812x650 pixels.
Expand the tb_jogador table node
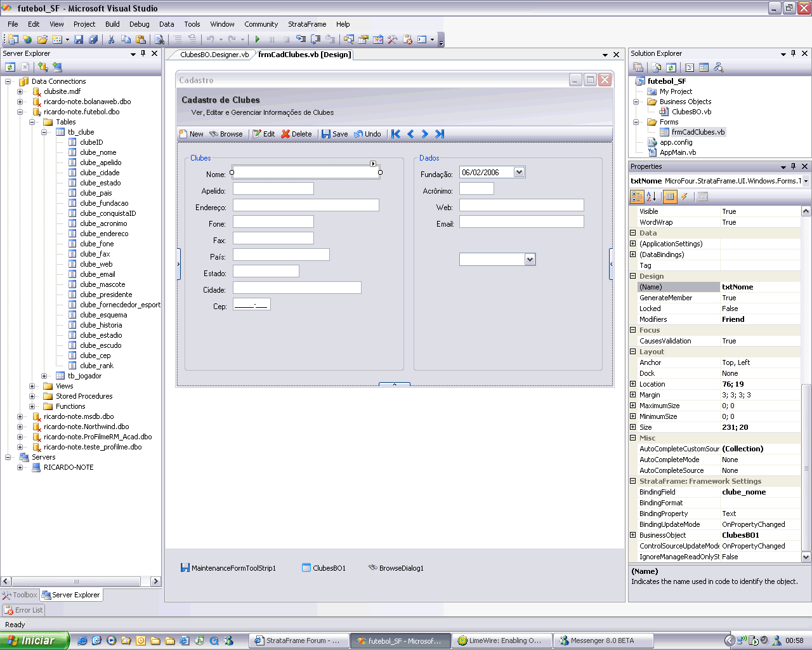click(44, 376)
